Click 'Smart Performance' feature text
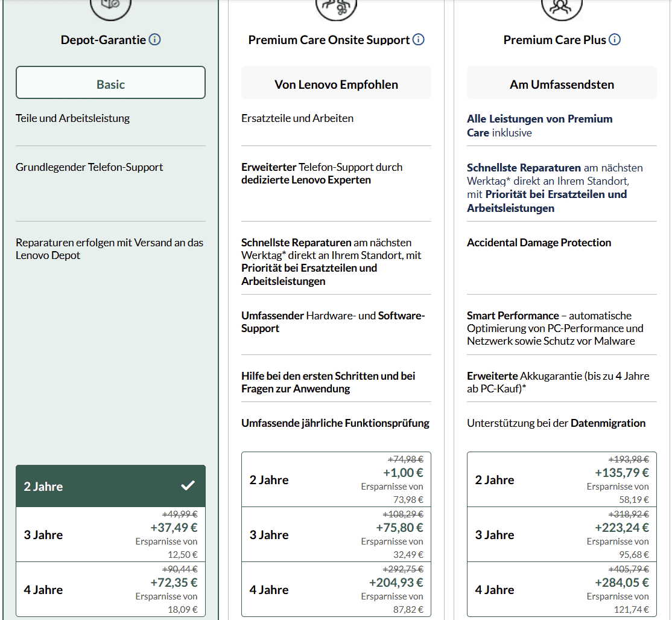The height and width of the screenshot is (620, 672). point(555,328)
